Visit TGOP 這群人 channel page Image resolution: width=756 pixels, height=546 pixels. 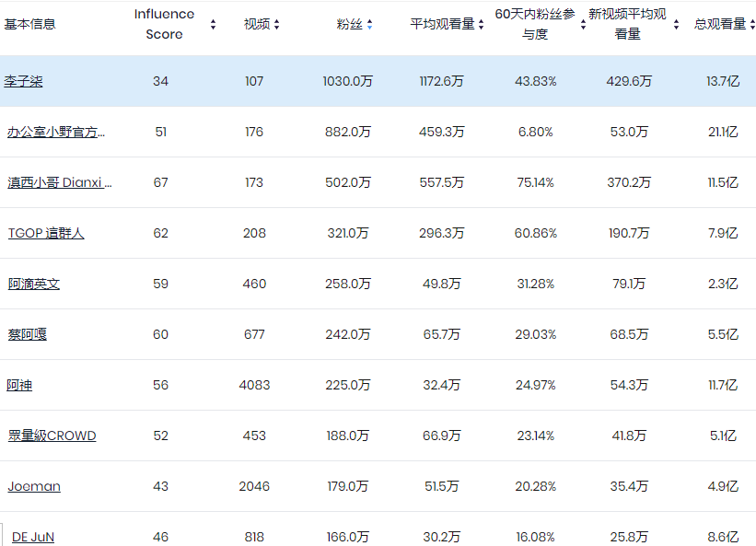46,233
